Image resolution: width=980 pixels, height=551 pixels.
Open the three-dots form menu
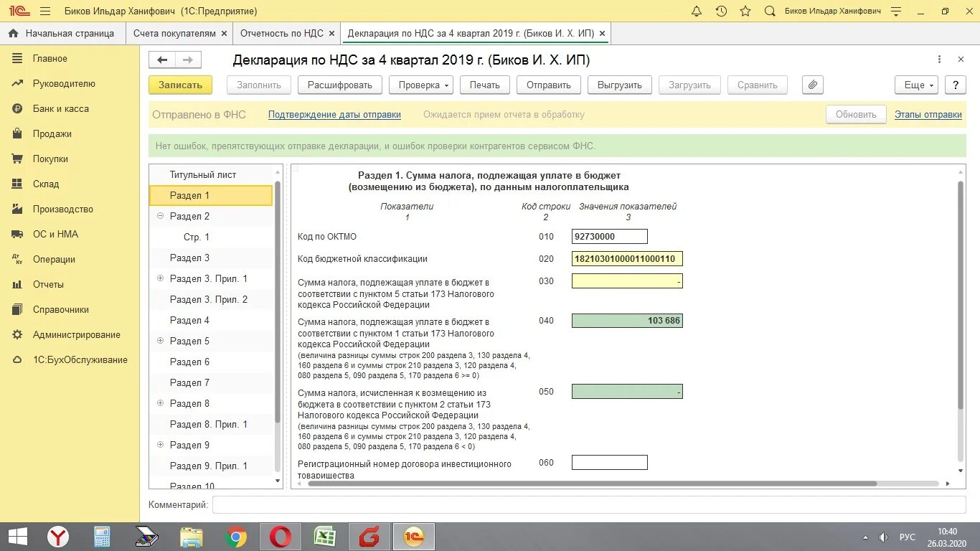(940, 60)
